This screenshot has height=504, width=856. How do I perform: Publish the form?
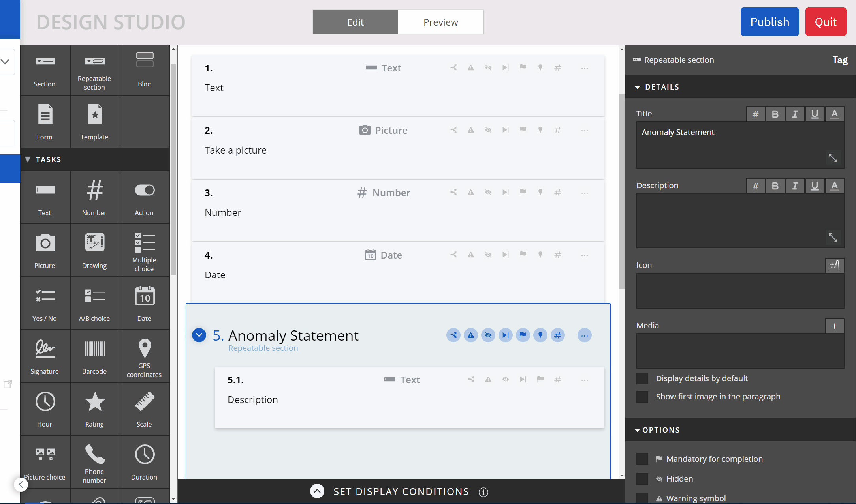click(769, 22)
